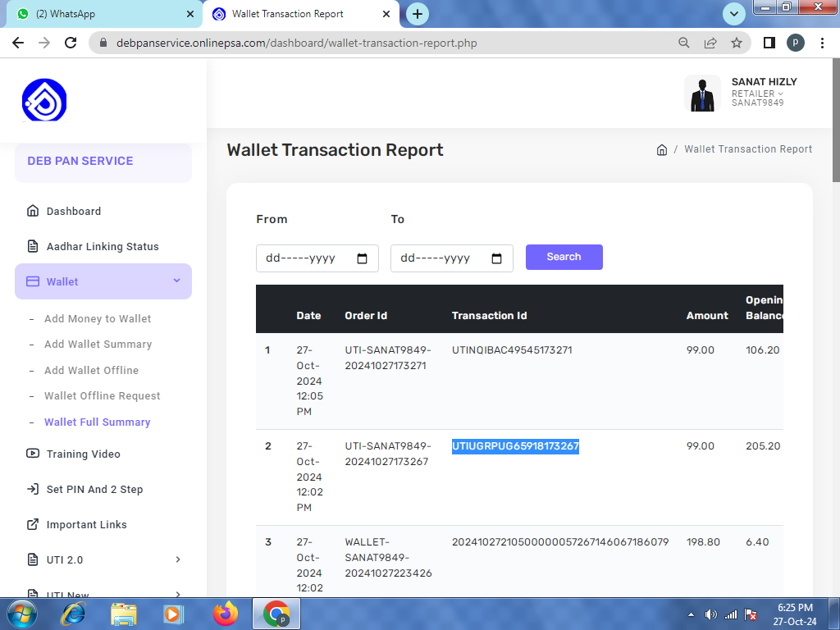Click the Dashboard home icon in sidebar
The height and width of the screenshot is (630, 840).
[33, 211]
